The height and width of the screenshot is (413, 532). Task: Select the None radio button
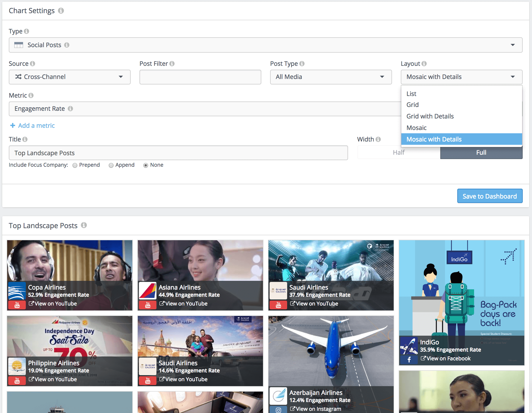tap(146, 165)
